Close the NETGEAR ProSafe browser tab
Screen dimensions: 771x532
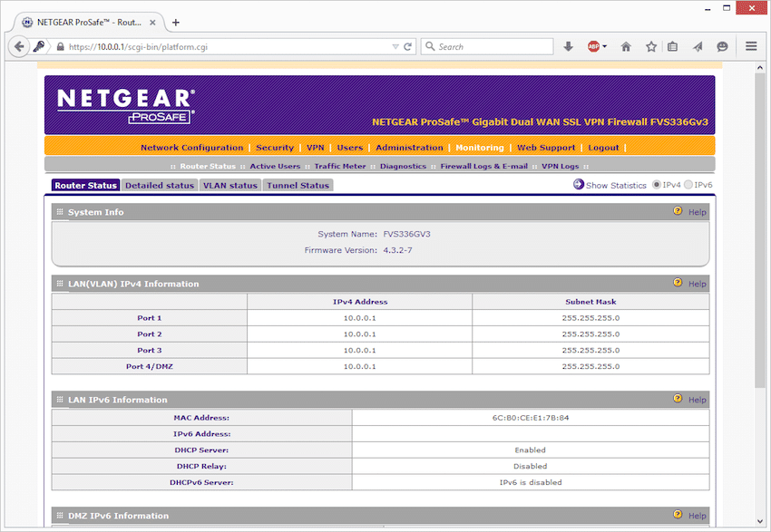(152, 22)
